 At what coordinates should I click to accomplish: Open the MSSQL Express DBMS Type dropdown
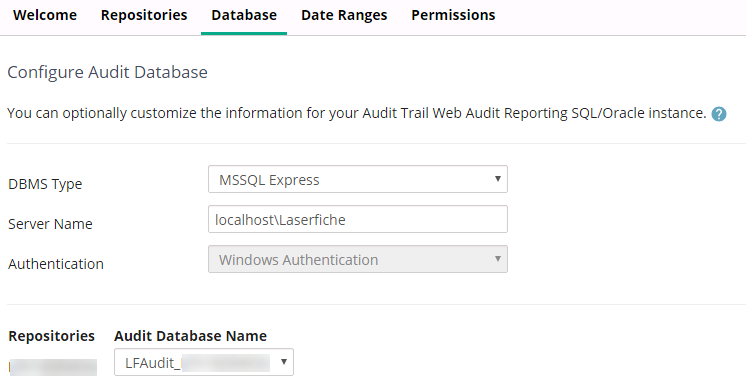pyautogui.click(x=358, y=179)
